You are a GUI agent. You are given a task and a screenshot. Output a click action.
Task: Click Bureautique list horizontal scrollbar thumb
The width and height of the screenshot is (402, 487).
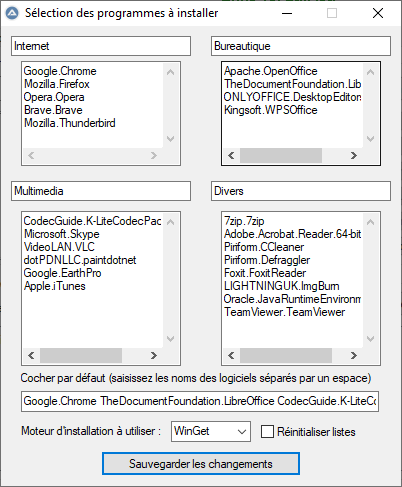point(281,156)
